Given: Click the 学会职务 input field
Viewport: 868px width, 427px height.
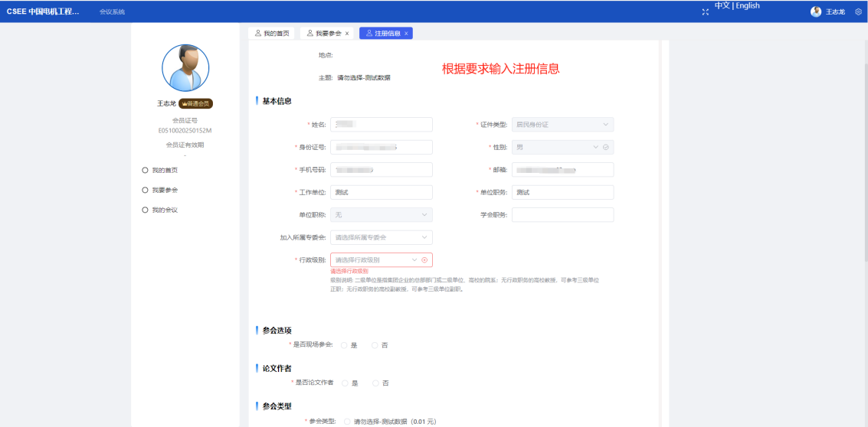Looking at the screenshot, I should pos(562,215).
